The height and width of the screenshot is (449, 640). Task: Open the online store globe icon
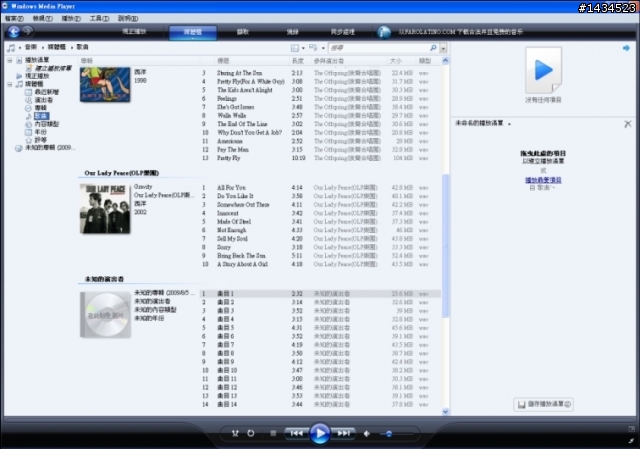[x=384, y=32]
